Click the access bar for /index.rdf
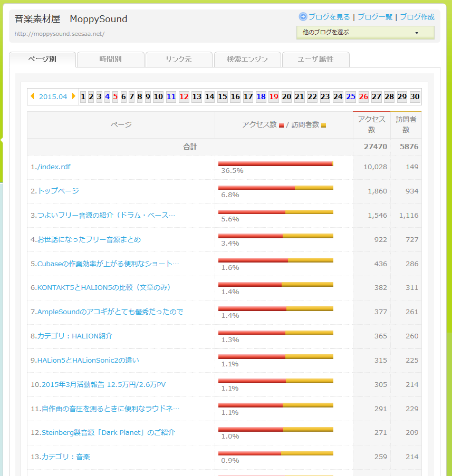Viewport: 452px width, 476px height. (x=275, y=164)
